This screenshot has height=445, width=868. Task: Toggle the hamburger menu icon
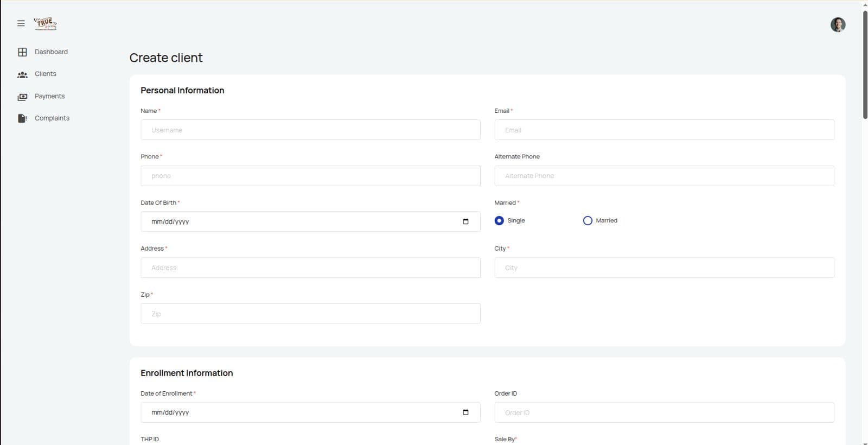click(x=21, y=23)
